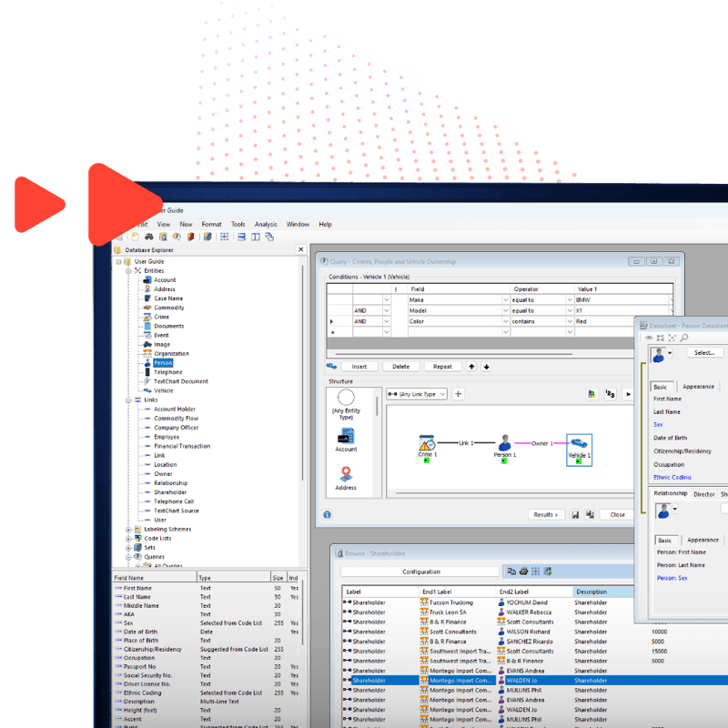728x728 pixels.
Task: Click the Results button
Action: pyautogui.click(x=546, y=515)
